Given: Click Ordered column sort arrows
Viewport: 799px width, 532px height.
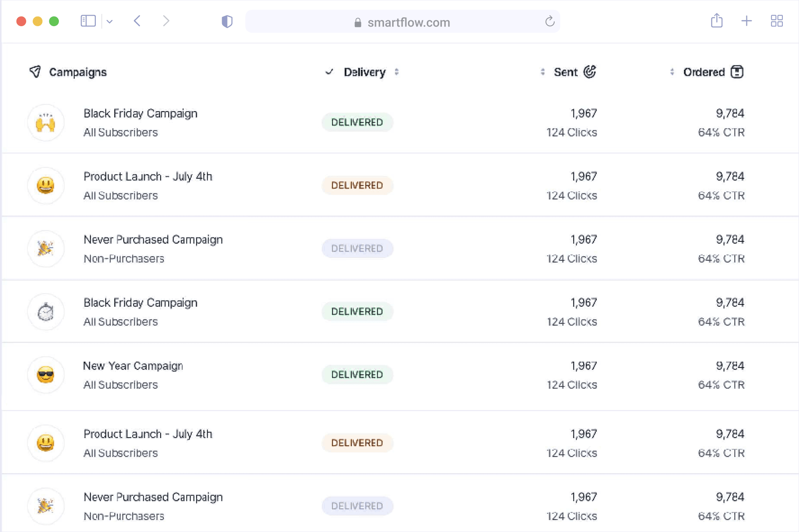Looking at the screenshot, I should pyautogui.click(x=672, y=72).
